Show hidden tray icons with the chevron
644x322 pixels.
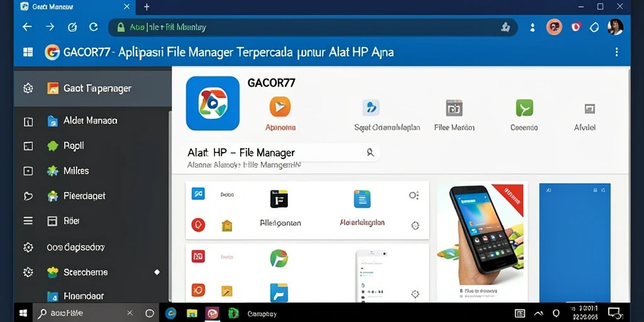point(538,313)
